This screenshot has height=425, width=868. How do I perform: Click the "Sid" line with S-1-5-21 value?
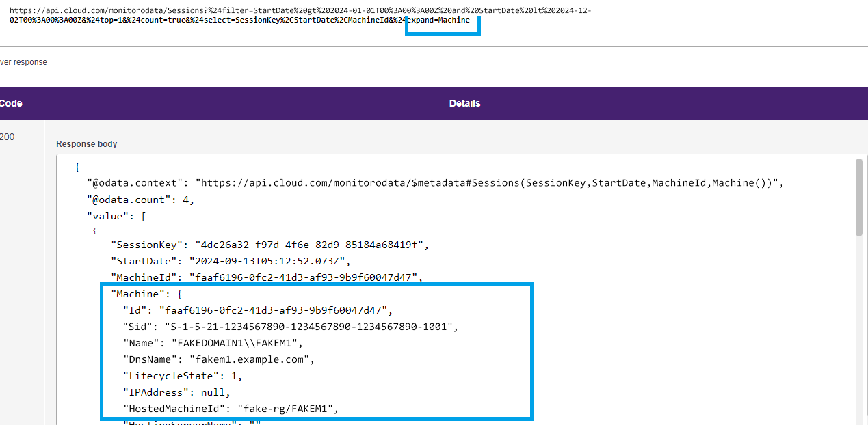(291, 327)
